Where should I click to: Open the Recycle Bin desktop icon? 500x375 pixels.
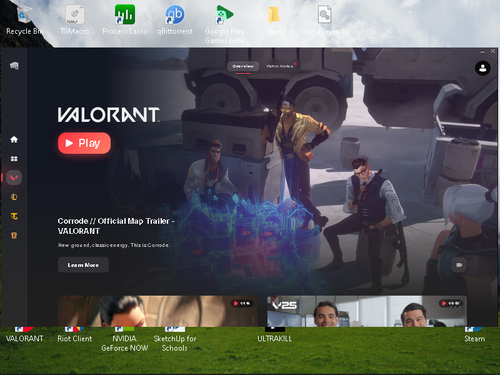tap(24, 20)
